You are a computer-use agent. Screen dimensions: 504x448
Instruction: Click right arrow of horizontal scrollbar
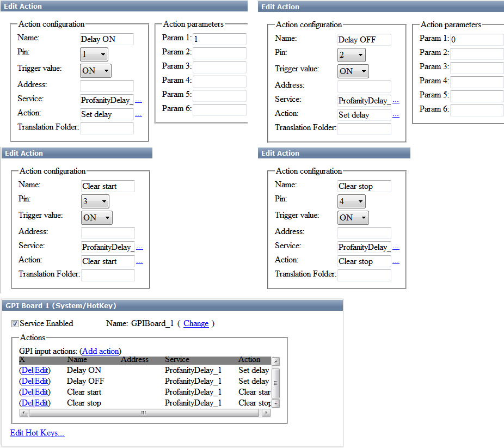266,413
